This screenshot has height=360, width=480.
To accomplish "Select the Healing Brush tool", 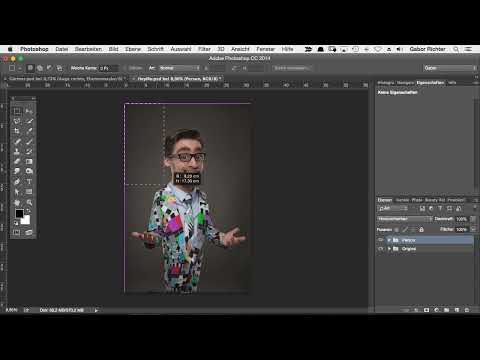I will coord(17,141).
